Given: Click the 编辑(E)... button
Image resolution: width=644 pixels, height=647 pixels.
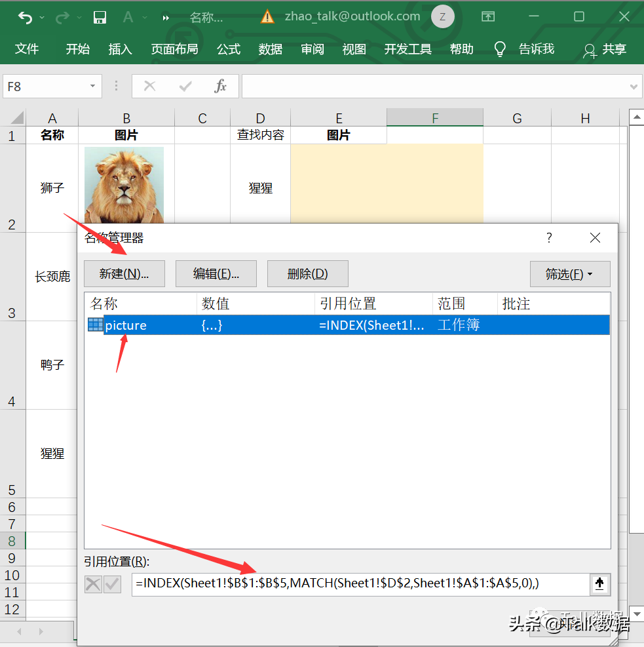Looking at the screenshot, I should pos(216,273).
